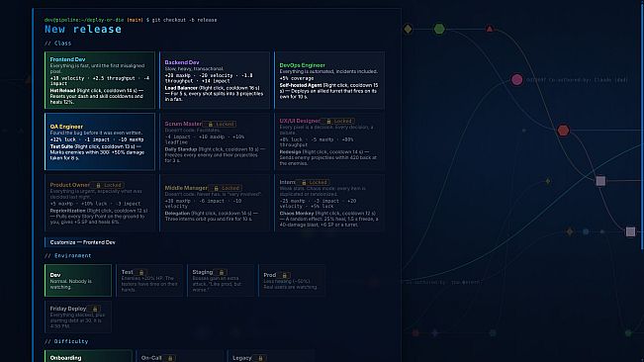This screenshot has width=644, height=362.
Task: Click the "Daily Standup" ability text
Action: click(x=181, y=149)
